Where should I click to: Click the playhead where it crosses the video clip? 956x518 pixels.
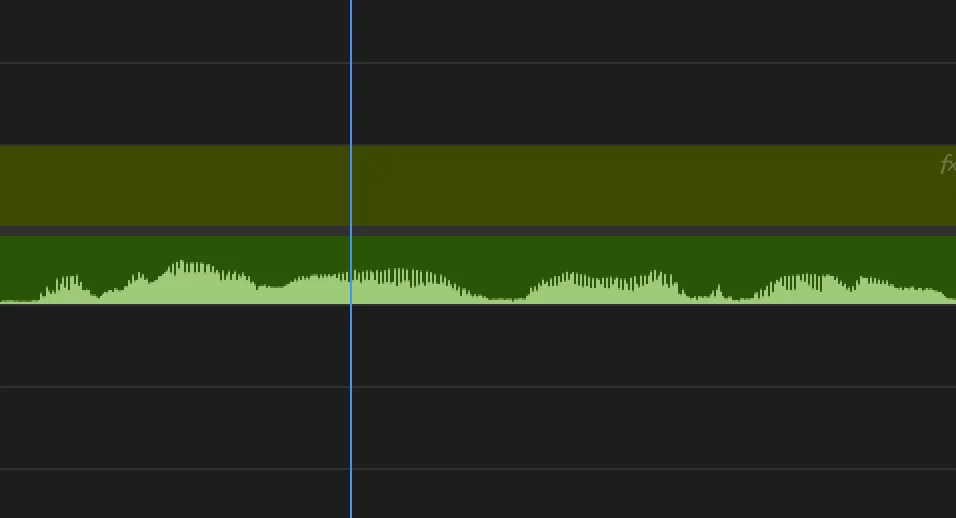pos(351,186)
